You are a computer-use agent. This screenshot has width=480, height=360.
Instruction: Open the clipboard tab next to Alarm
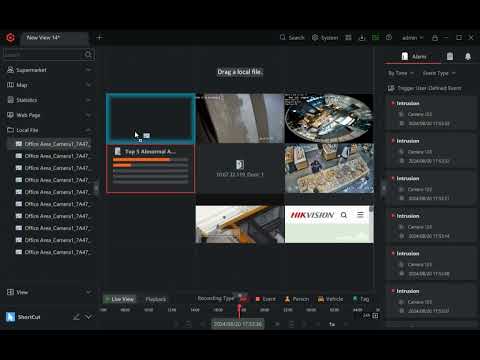point(450,56)
